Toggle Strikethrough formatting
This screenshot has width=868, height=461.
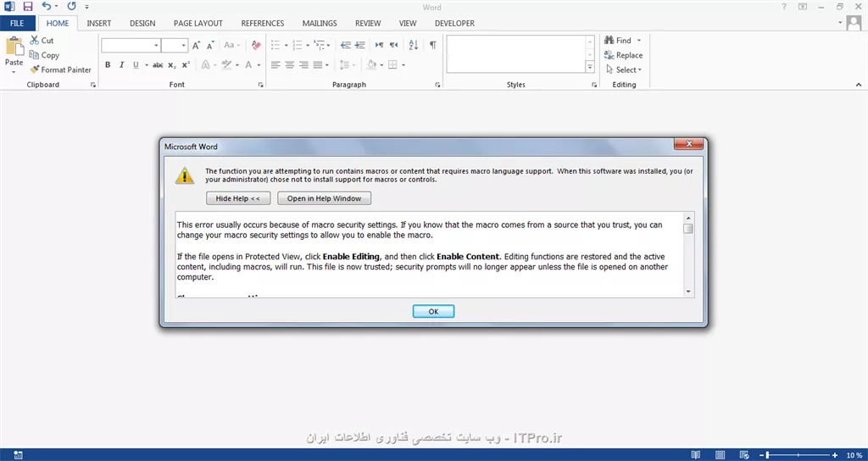[x=158, y=64]
